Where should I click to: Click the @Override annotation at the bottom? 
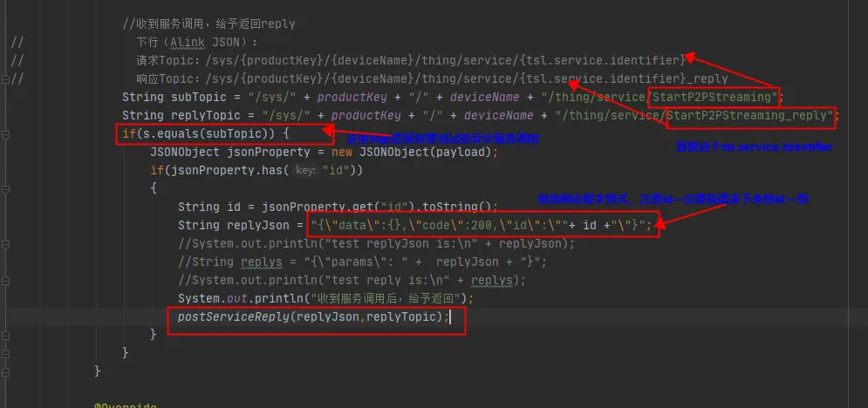point(126,405)
